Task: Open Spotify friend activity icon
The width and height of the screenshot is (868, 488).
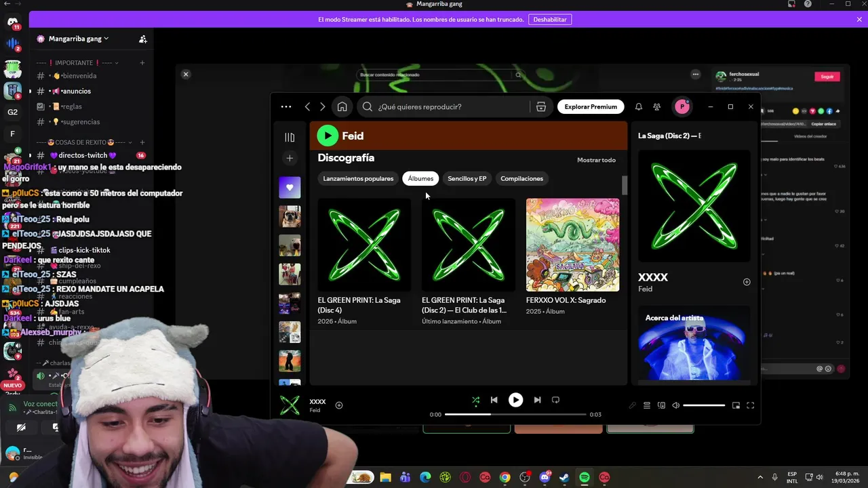Action: (657, 106)
